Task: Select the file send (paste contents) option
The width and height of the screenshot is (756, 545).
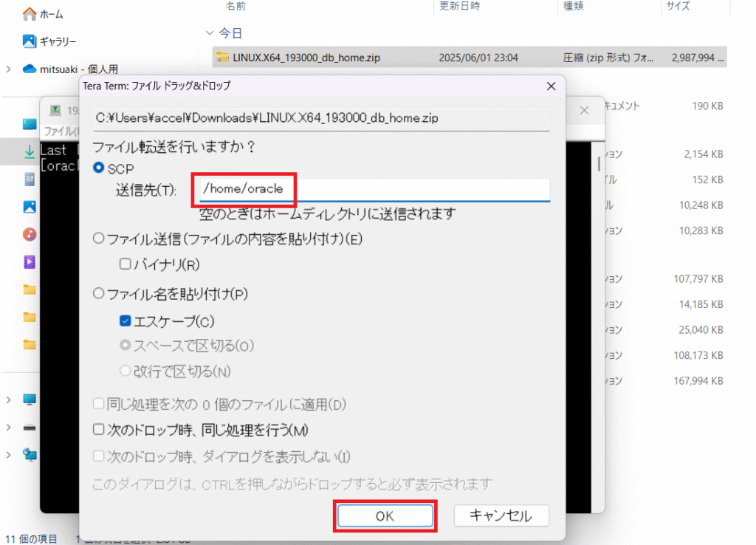Action: coord(98,239)
